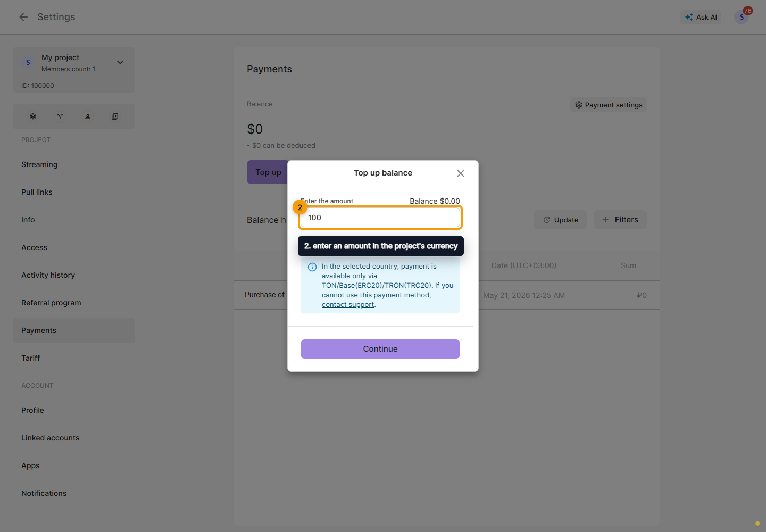Open the user avatar with the 76 badge
Screen dimensions: 766x532
click(742, 17)
